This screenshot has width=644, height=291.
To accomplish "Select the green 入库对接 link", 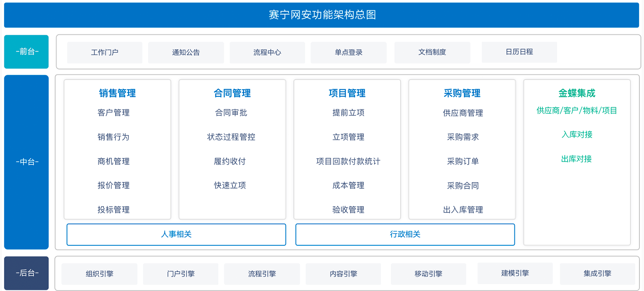I will pos(577,134).
